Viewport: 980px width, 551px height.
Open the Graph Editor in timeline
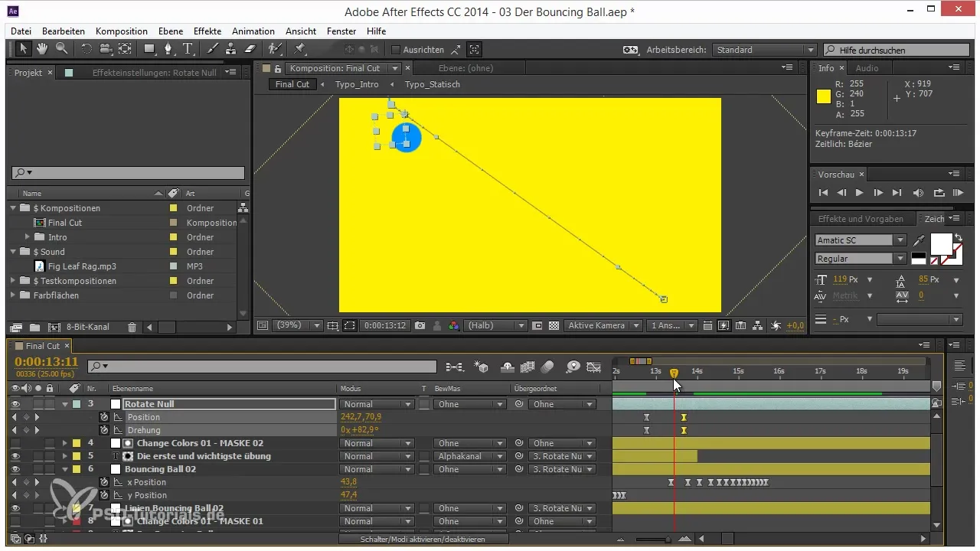593,367
